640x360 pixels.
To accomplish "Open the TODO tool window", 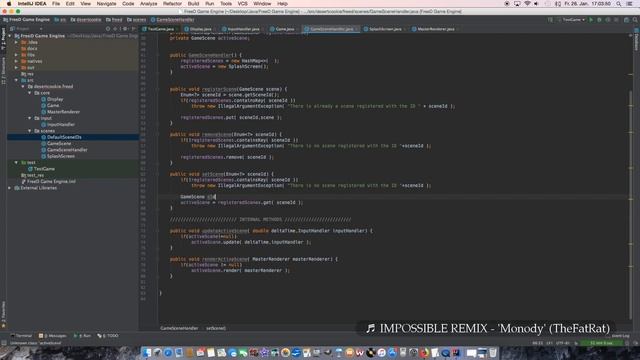I will coord(108,336).
